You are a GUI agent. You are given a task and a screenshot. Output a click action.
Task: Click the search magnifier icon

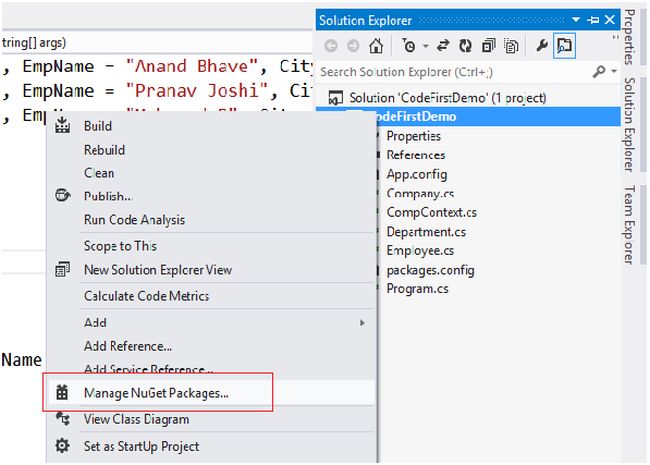point(599,72)
